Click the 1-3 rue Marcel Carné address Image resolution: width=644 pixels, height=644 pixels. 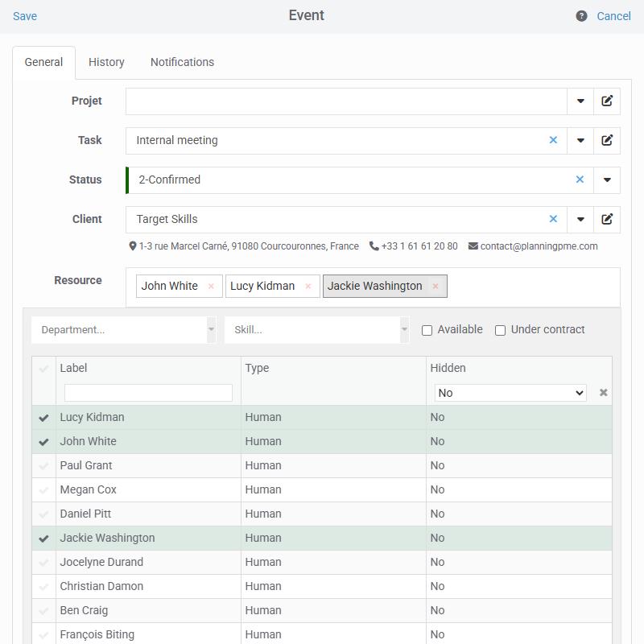(x=249, y=246)
